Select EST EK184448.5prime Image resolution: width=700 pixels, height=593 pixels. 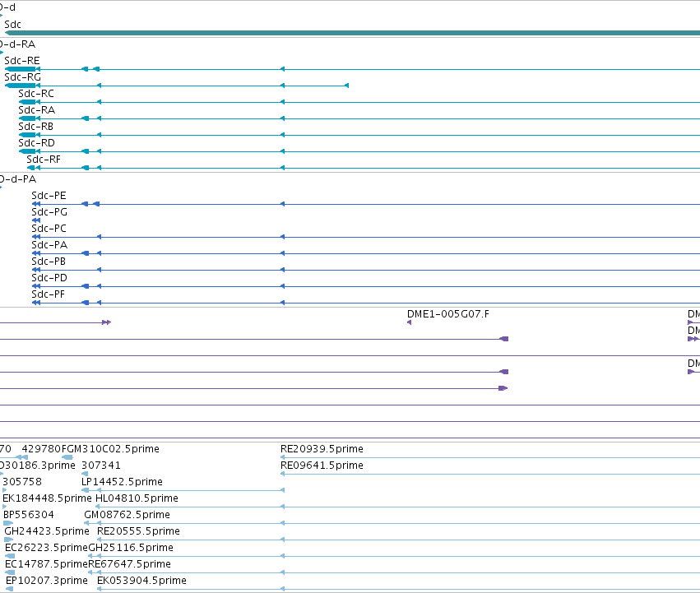47,498
